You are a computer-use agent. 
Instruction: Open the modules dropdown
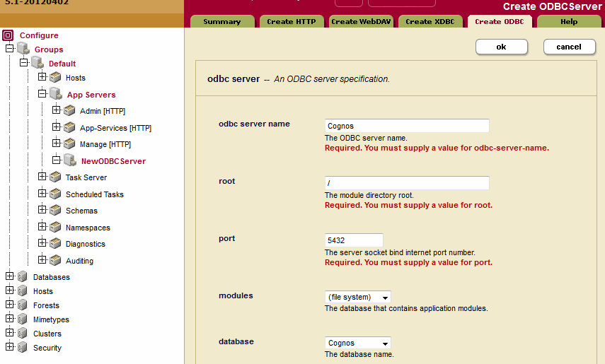358,298
